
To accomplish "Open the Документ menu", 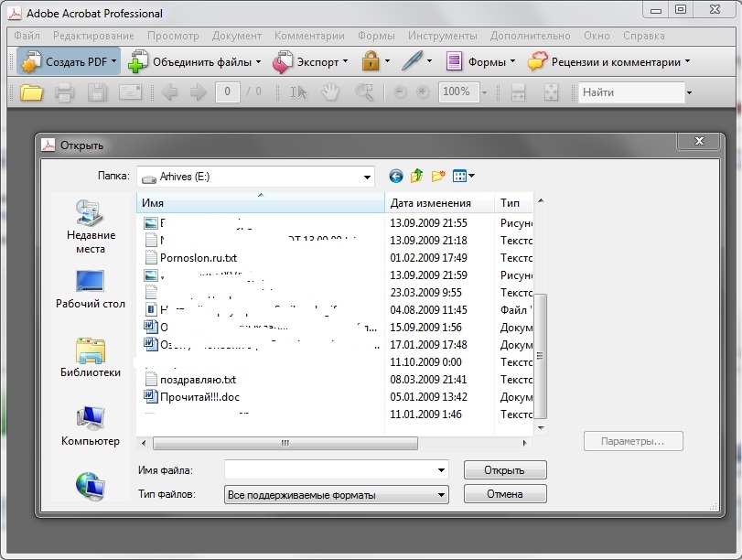I will (x=237, y=36).
